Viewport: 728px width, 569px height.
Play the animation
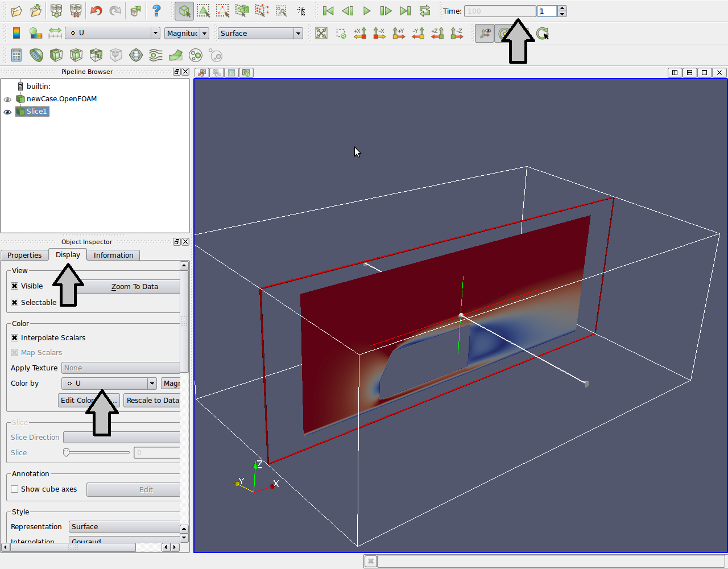click(367, 11)
